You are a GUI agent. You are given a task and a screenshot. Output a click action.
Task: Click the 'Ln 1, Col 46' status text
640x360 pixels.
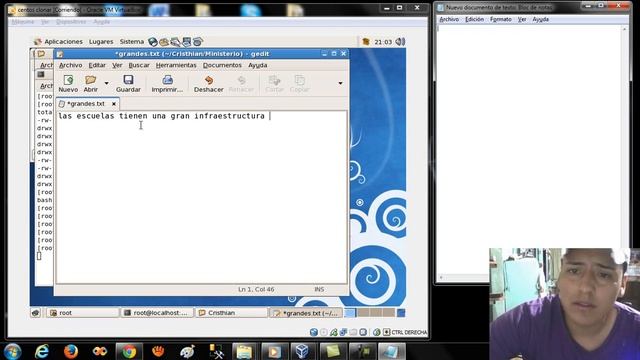(x=256, y=289)
